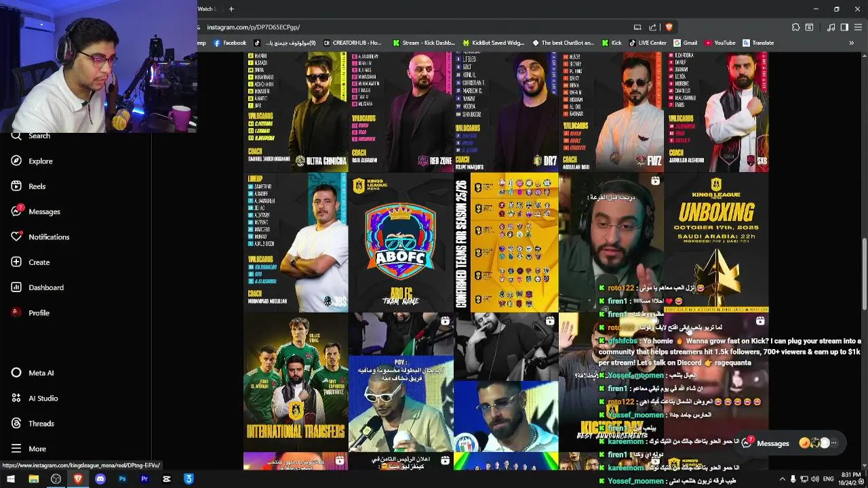Open the Kick bookmark

click(612, 43)
